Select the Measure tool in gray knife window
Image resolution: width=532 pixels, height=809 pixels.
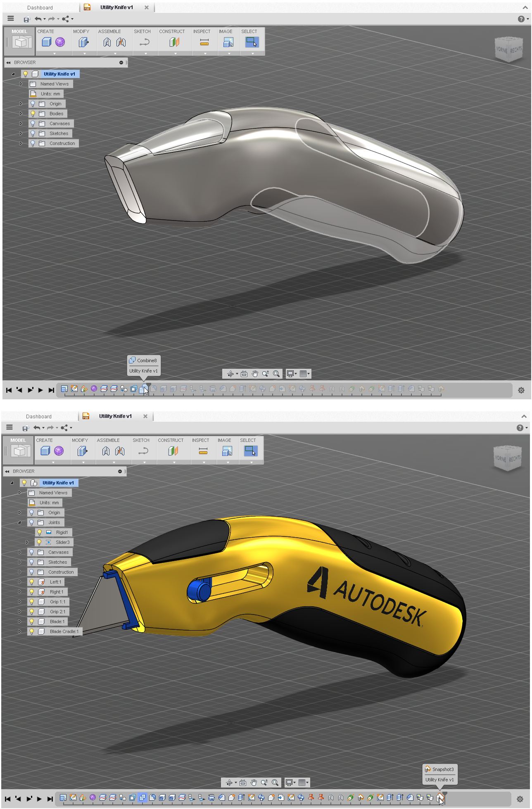click(204, 42)
